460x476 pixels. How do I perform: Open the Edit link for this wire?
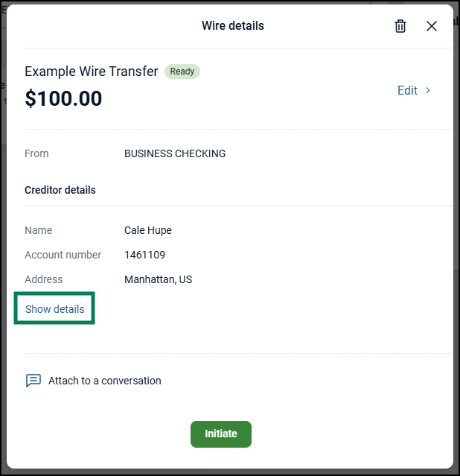click(407, 90)
